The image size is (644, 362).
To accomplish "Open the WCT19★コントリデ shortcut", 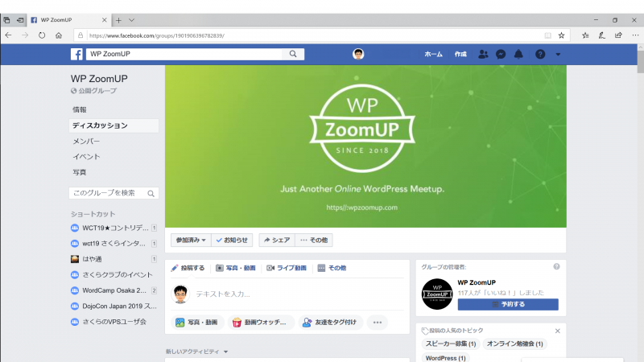I will [114, 228].
